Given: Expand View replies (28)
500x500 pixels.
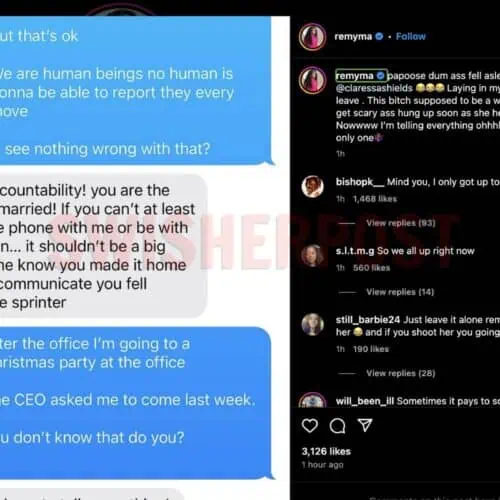Looking at the screenshot, I should pos(401,373).
